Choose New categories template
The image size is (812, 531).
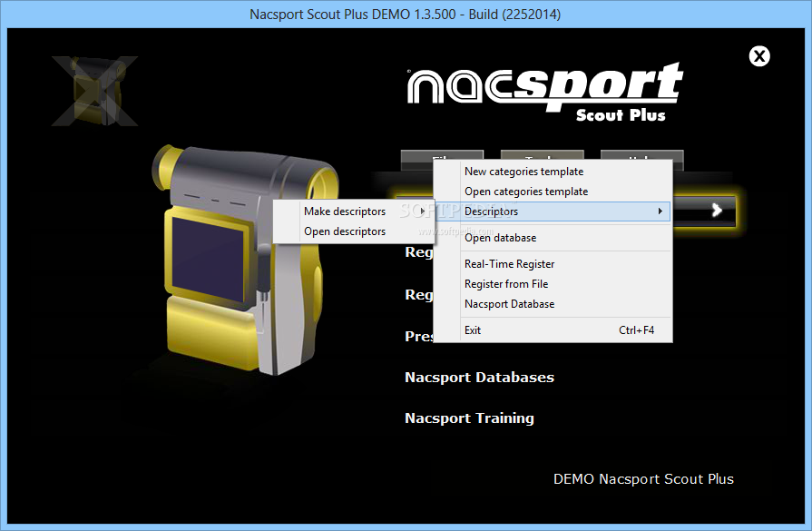click(x=553, y=172)
